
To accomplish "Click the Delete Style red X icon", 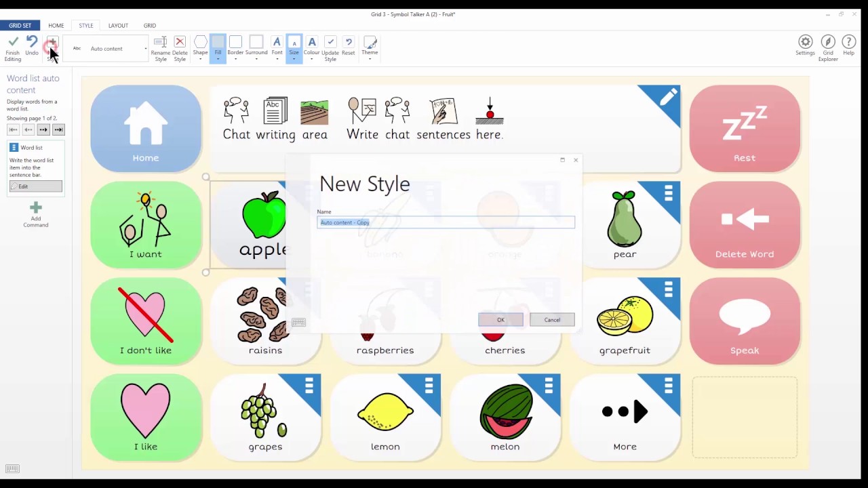I will pos(180,42).
